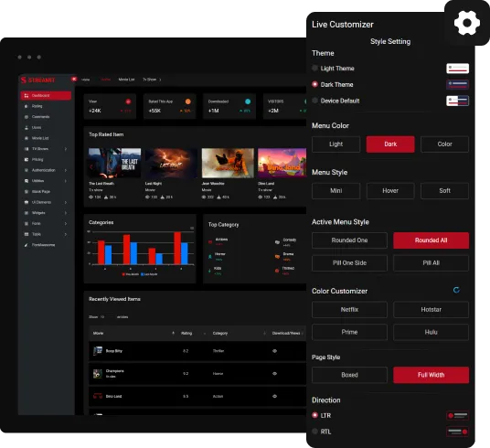The image size is (490, 448).
Task: Click the orange icon in Rated This App card
Action: (187, 101)
